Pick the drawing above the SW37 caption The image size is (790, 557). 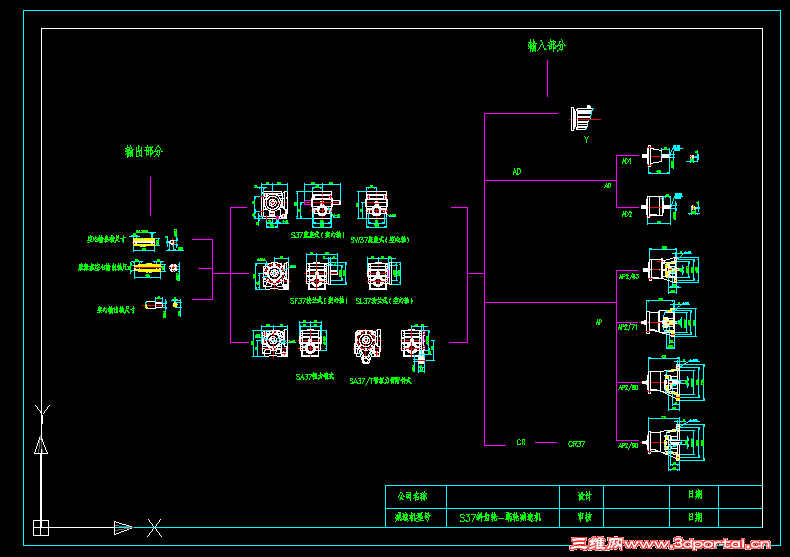[x=375, y=206]
